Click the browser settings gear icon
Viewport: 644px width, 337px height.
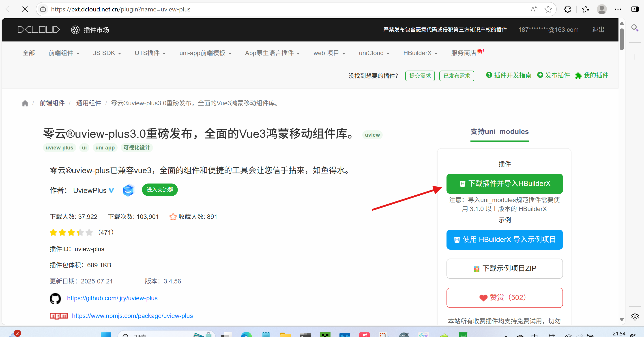(635, 316)
